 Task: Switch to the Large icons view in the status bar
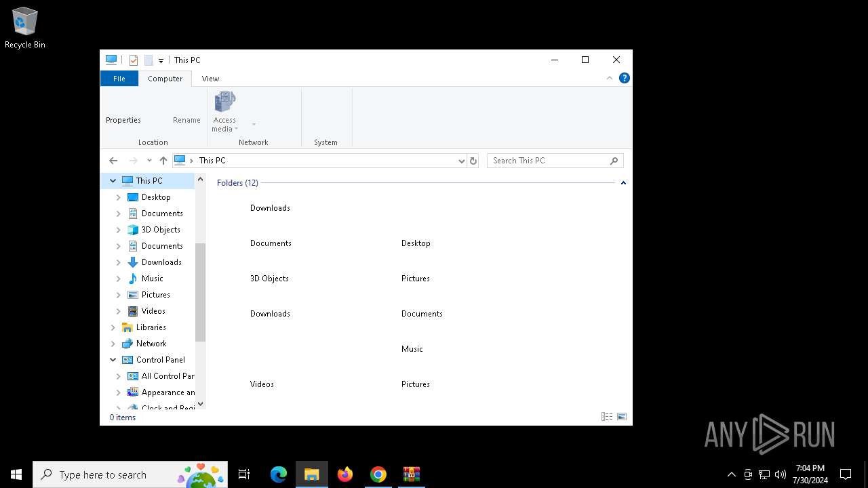tap(622, 417)
